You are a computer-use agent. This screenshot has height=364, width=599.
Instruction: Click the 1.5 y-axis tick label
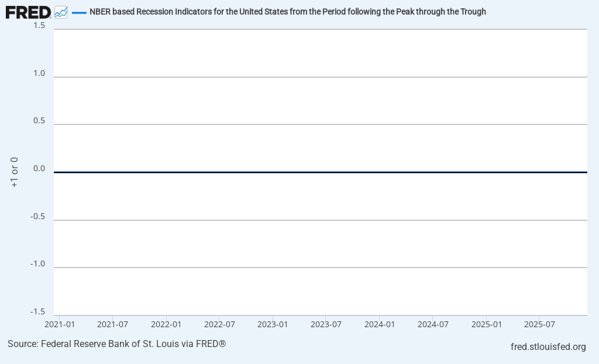(x=39, y=25)
